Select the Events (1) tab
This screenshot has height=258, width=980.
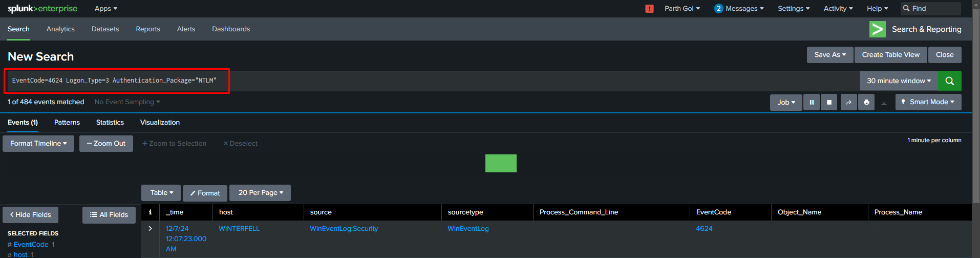coord(23,123)
